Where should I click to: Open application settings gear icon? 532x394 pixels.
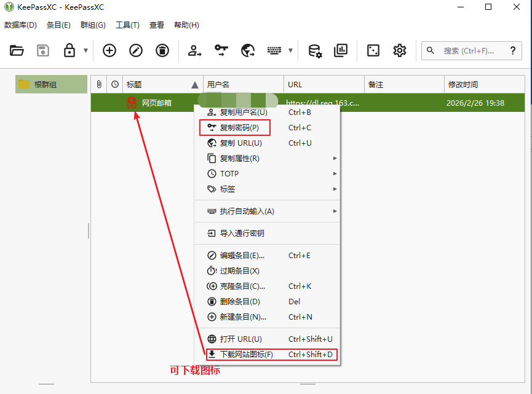point(400,51)
